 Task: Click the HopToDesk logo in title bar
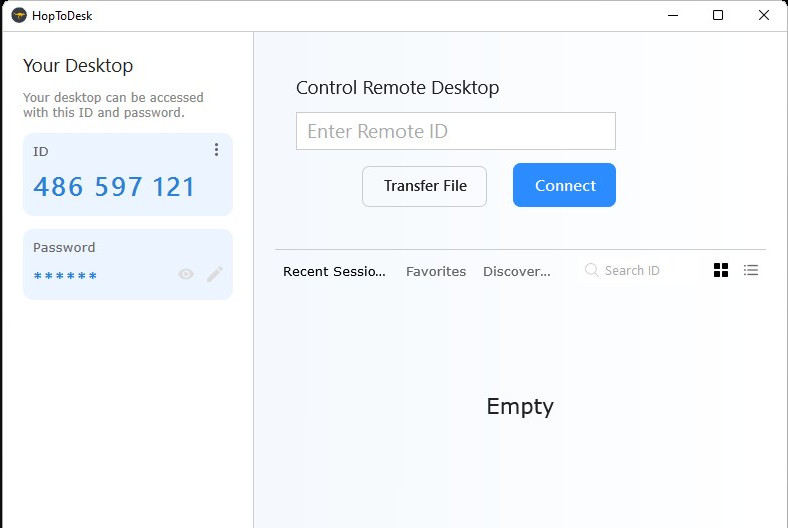point(19,16)
